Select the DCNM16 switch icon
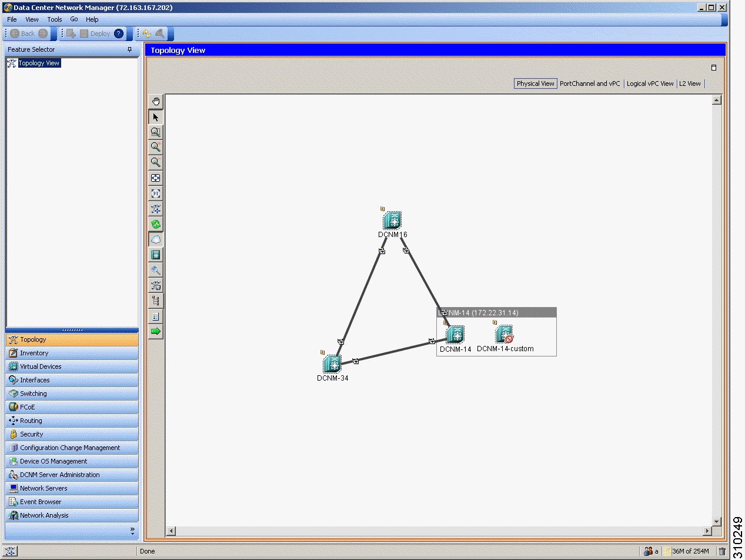 392,221
